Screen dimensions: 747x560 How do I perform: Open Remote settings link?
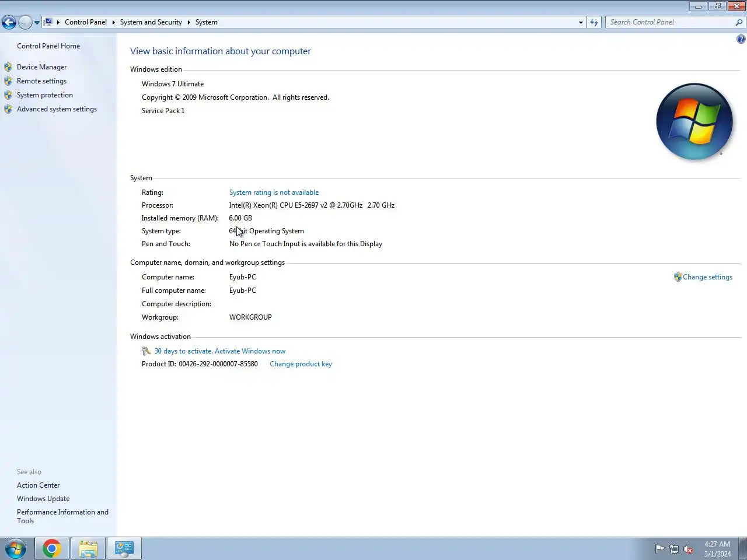[x=41, y=81]
